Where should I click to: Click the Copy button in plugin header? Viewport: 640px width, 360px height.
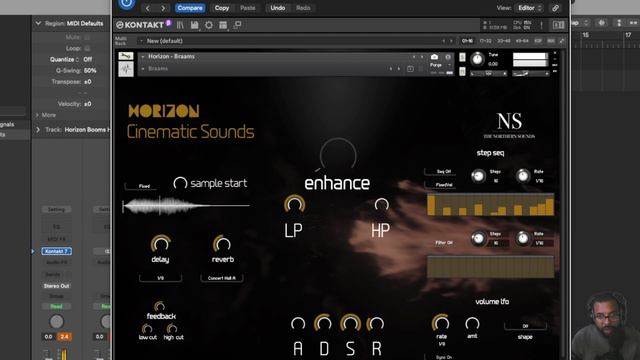pyautogui.click(x=222, y=8)
